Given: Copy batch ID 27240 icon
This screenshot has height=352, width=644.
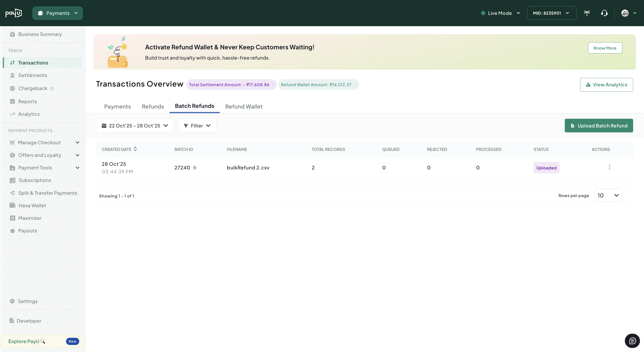Looking at the screenshot, I should tap(195, 168).
